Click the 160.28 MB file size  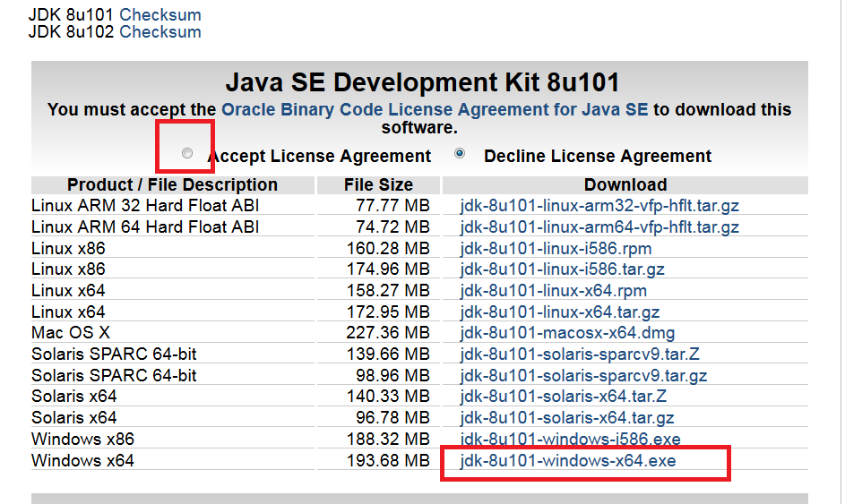pos(388,248)
